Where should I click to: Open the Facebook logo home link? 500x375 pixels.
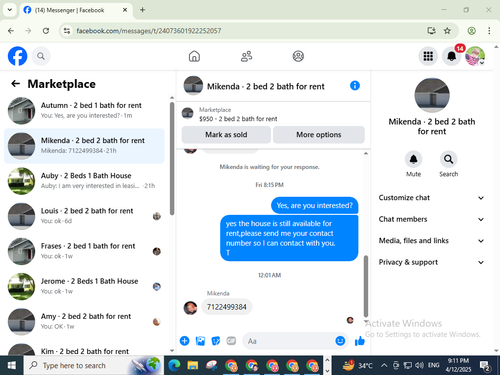click(17, 56)
